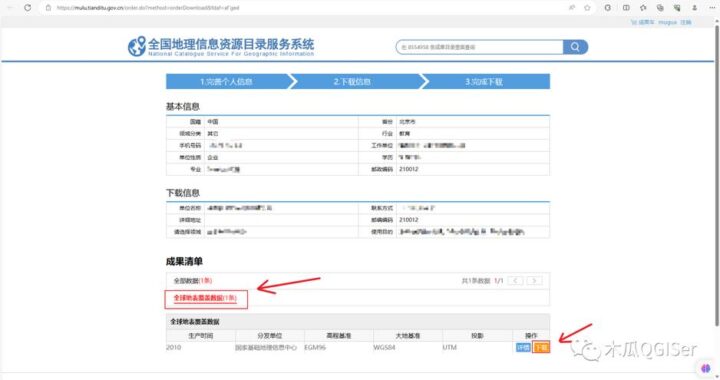Open the favorites list icon
The width and height of the screenshot is (720, 380).
point(643,8)
